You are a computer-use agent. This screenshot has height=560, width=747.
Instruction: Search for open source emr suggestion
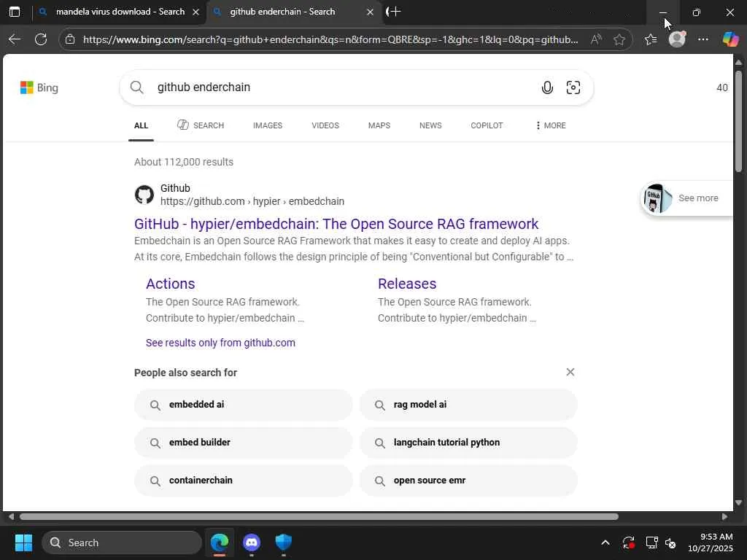pos(468,481)
